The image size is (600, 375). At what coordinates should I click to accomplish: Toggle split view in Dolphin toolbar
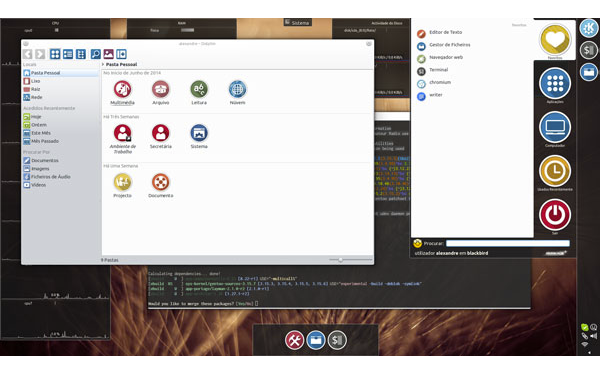(121, 54)
